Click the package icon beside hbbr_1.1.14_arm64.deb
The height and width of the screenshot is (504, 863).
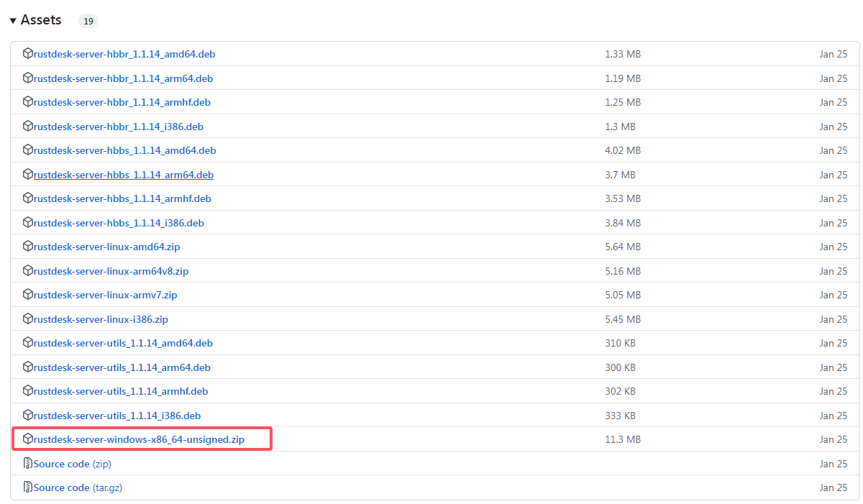[28, 78]
